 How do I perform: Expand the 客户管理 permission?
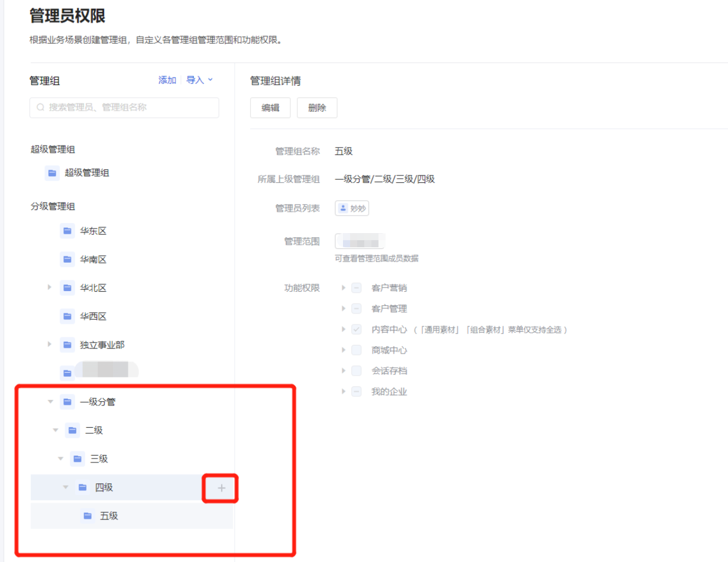(344, 309)
